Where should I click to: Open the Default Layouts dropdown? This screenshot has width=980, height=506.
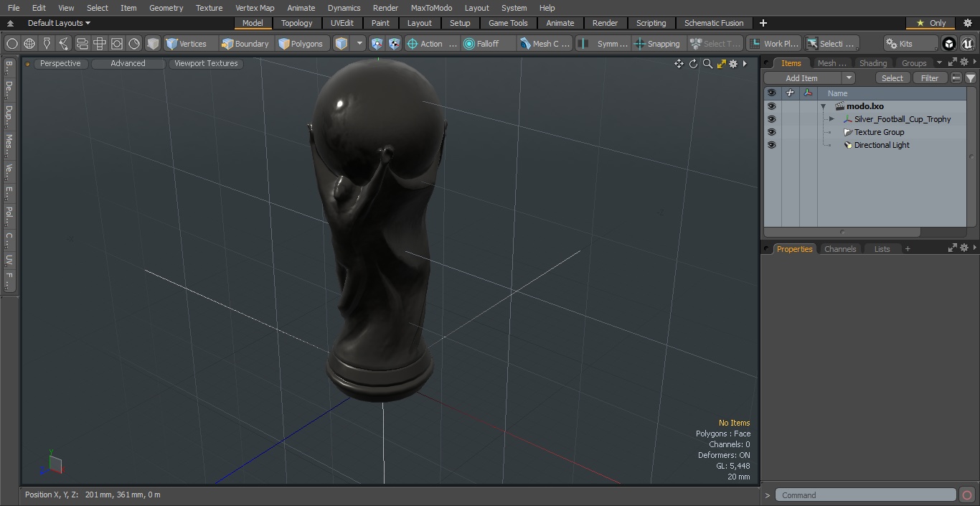[x=59, y=23]
